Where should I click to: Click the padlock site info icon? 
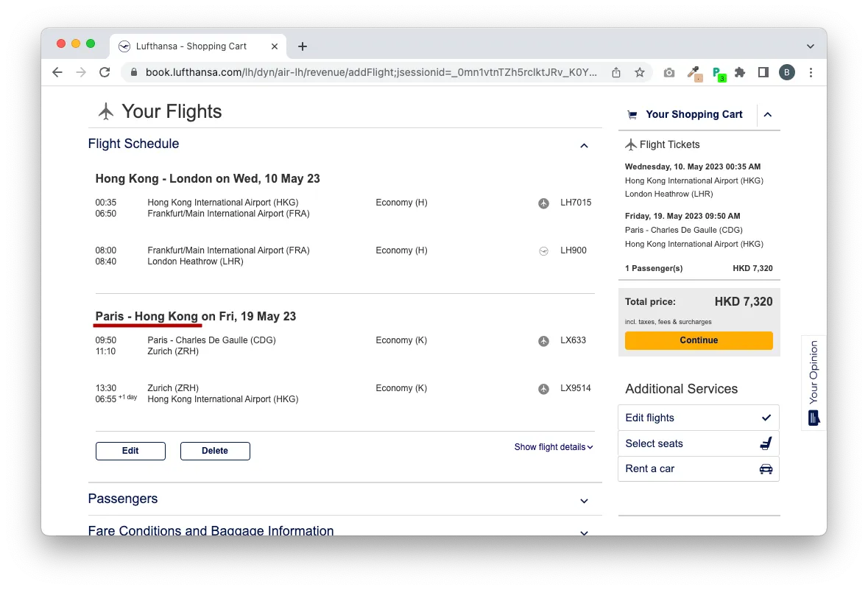pyautogui.click(x=133, y=73)
